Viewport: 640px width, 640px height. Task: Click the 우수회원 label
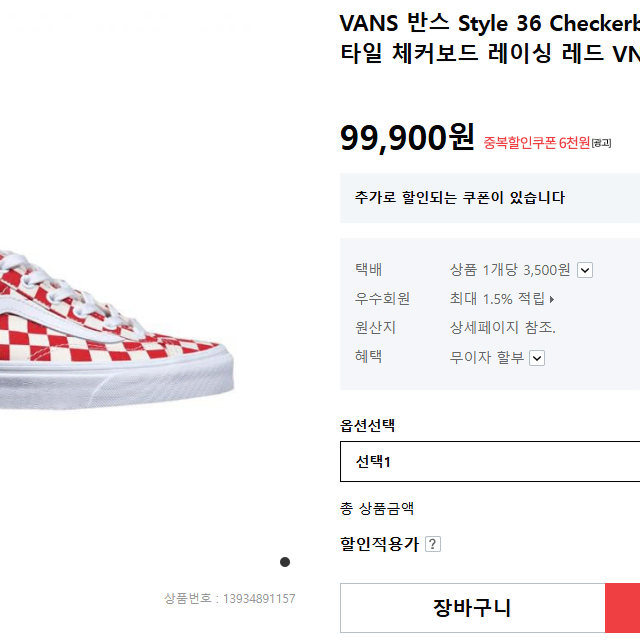pos(382,299)
